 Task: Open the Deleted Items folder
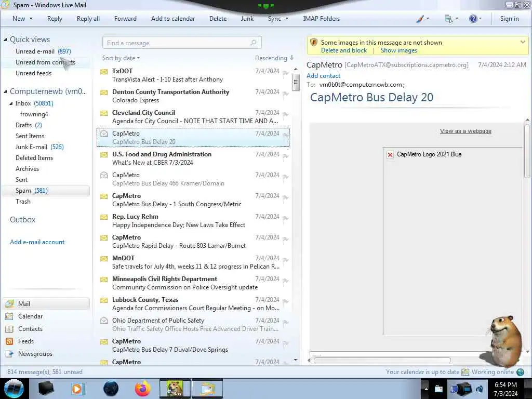[34, 158]
